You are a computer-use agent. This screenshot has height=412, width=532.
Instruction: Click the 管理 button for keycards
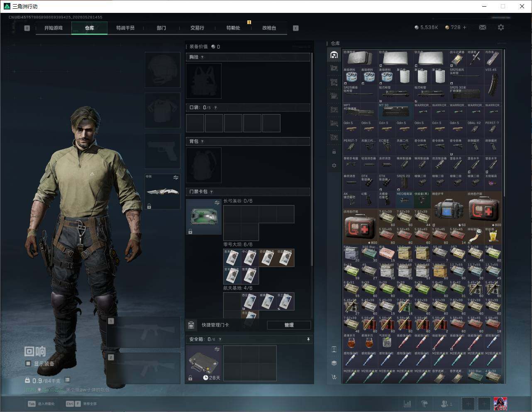pyautogui.click(x=289, y=325)
